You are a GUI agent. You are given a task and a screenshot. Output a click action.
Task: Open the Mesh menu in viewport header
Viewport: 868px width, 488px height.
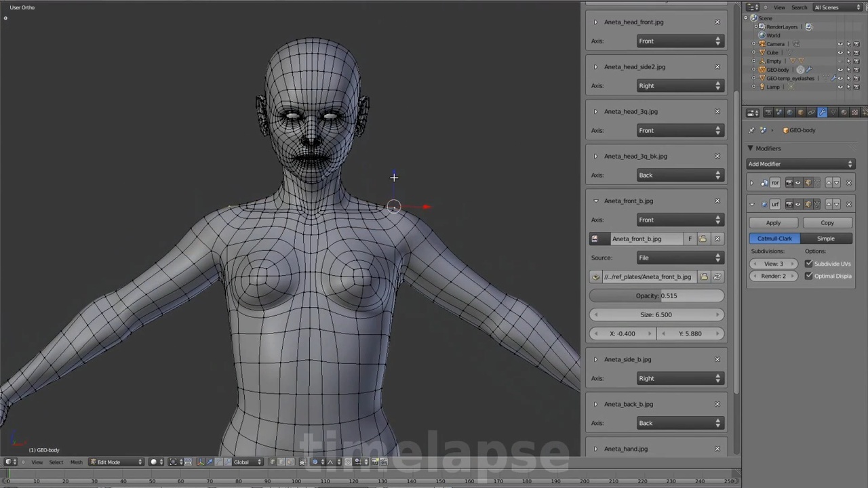[x=76, y=462]
